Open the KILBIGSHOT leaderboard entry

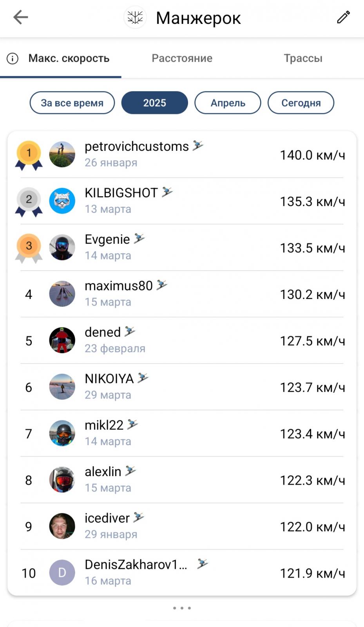click(x=182, y=201)
